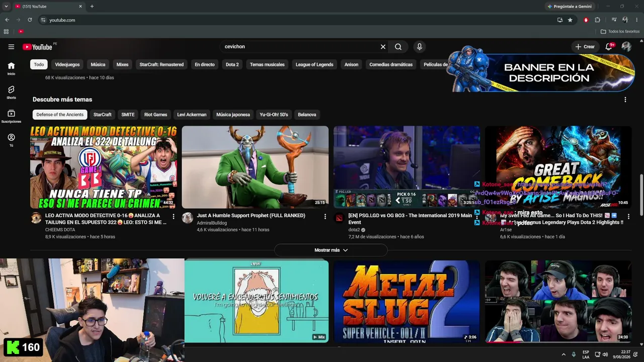644x362 pixels.
Task: Bookmark this page with the star
Action: click(570, 20)
